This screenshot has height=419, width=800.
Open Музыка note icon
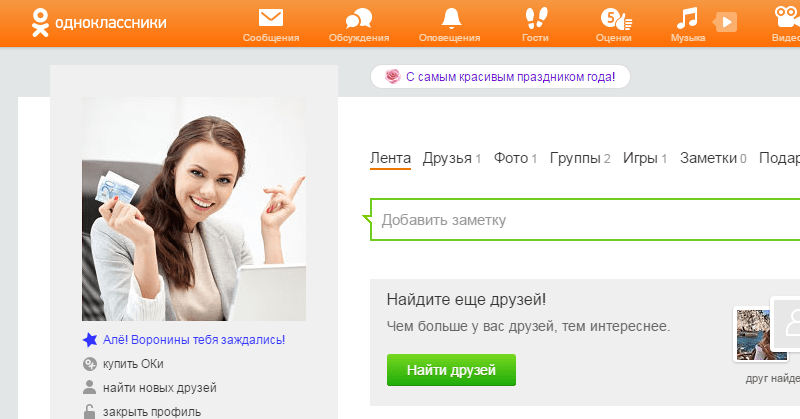pyautogui.click(x=686, y=18)
